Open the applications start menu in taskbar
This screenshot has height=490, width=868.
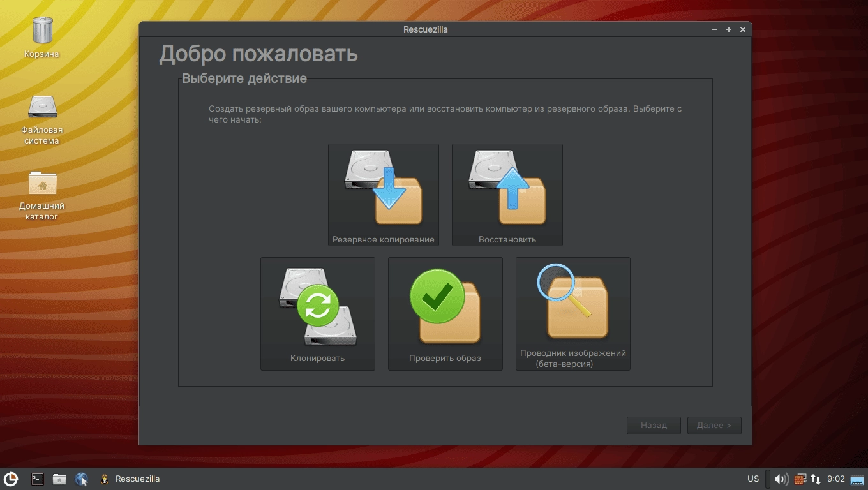click(11, 479)
